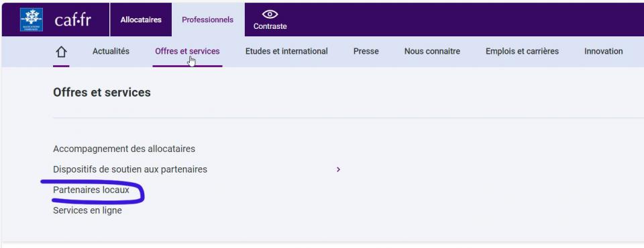Click the Contraste label text
The width and height of the screenshot is (644, 248).
coord(270,26)
